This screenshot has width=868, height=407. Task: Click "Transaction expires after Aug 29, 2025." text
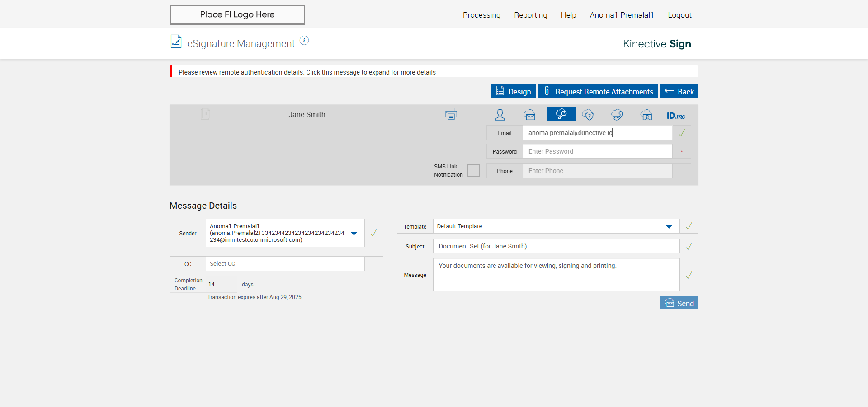255,297
